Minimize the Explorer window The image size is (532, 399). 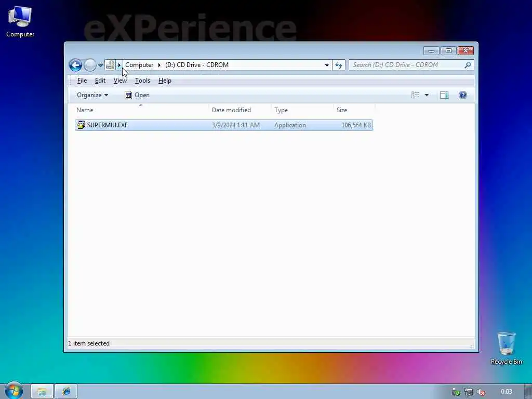[x=431, y=51]
